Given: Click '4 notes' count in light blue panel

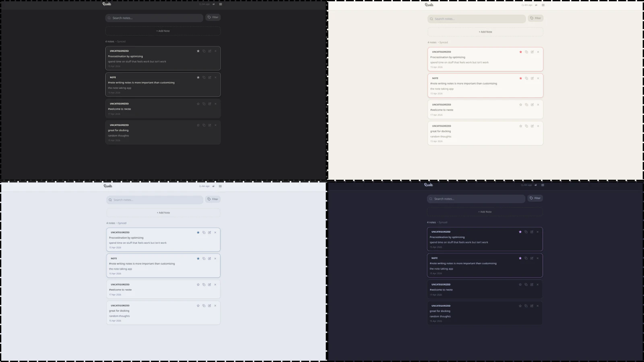Looking at the screenshot, I should [111, 223].
